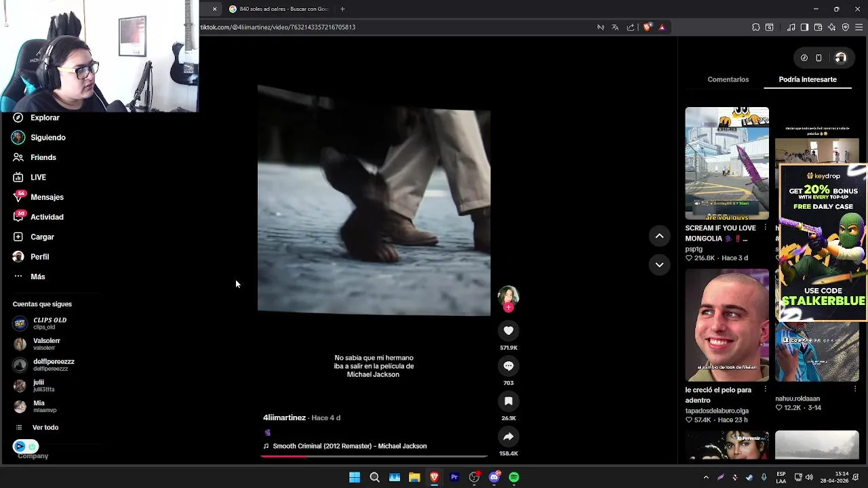Image resolution: width=868 pixels, height=488 pixels.
Task: Switch to the Comentarios tab
Action: pos(728,79)
